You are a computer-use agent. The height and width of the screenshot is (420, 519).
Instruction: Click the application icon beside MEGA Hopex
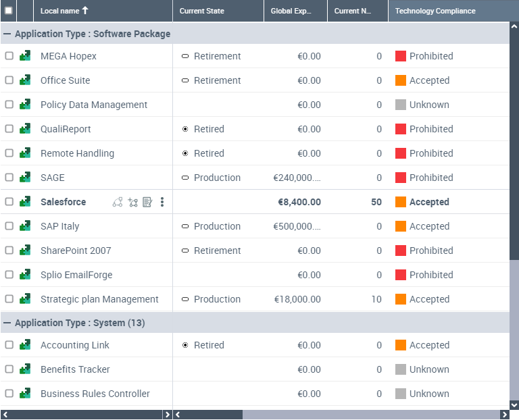click(x=25, y=56)
